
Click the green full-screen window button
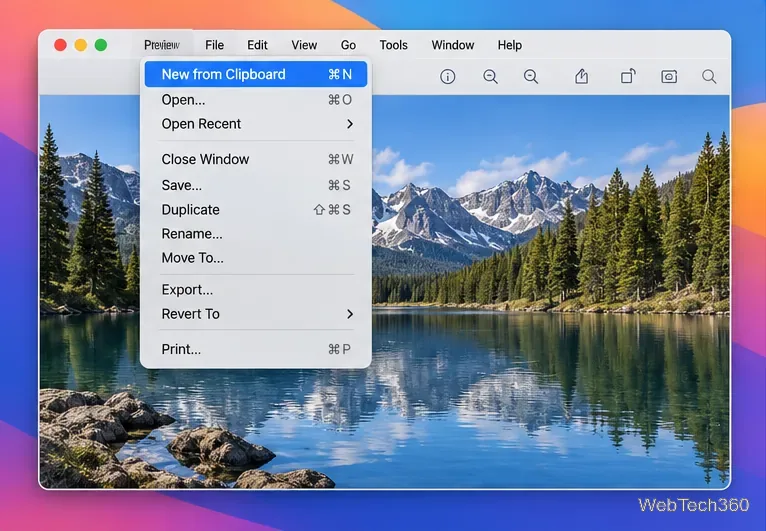[x=101, y=45]
